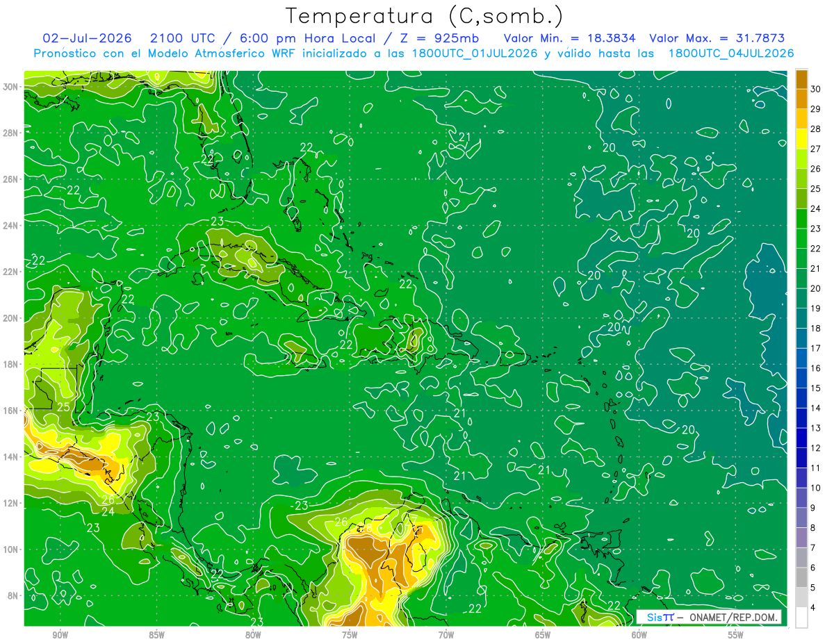
Task: Pick the deep blue swatch between 12 and 13
Action: (802, 438)
